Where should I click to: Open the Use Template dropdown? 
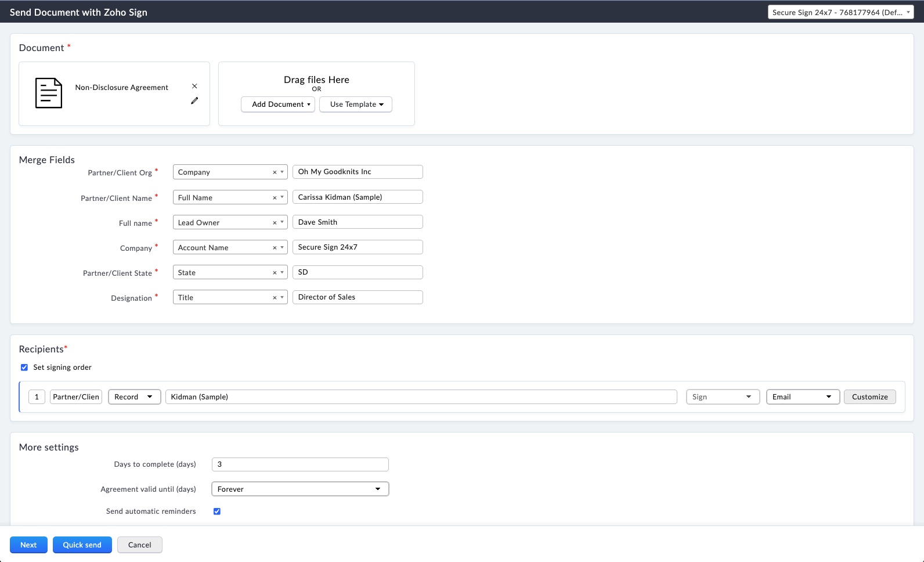click(x=356, y=105)
